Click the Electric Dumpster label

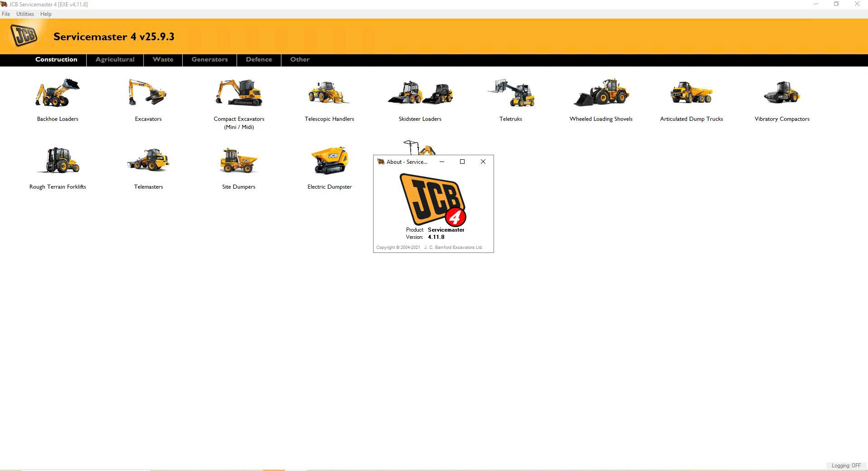[330, 187]
